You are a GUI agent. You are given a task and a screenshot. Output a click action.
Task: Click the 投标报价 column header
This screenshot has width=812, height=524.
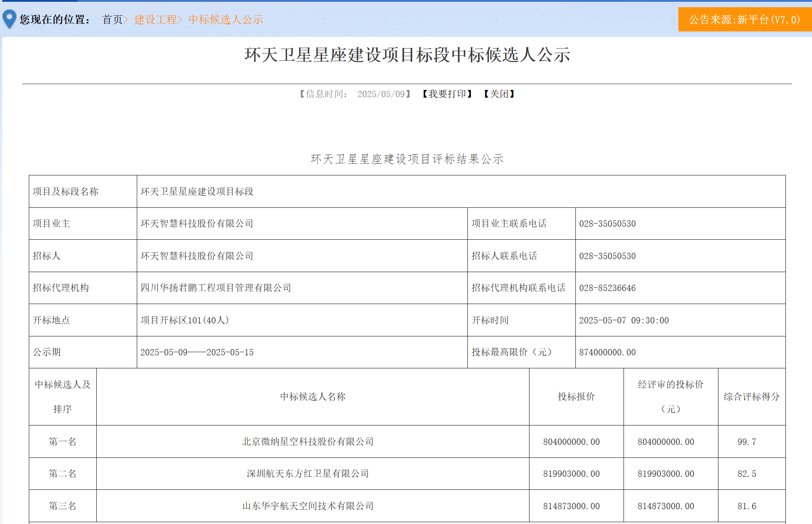pos(576,397)
